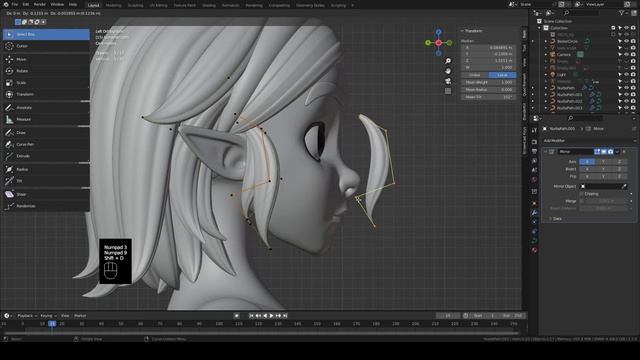Open Mirror modifier options dropdown arrow
The image size is (640, 360).
click(x=617, y=152)
